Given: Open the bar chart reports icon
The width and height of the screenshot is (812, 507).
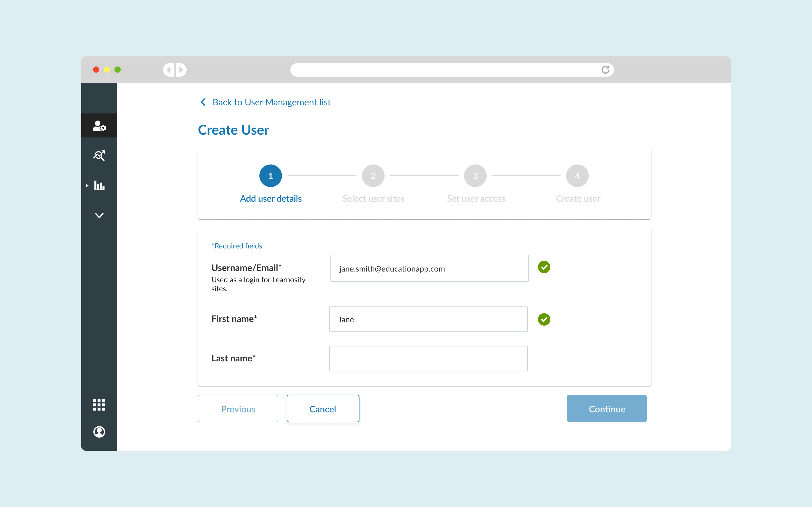Looking at the screenshot, I should (99, 185).
